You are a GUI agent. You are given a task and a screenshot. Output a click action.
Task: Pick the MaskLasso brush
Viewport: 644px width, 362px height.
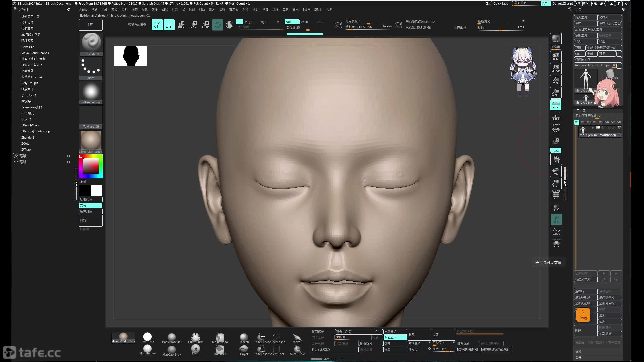(x=220, y=338)
